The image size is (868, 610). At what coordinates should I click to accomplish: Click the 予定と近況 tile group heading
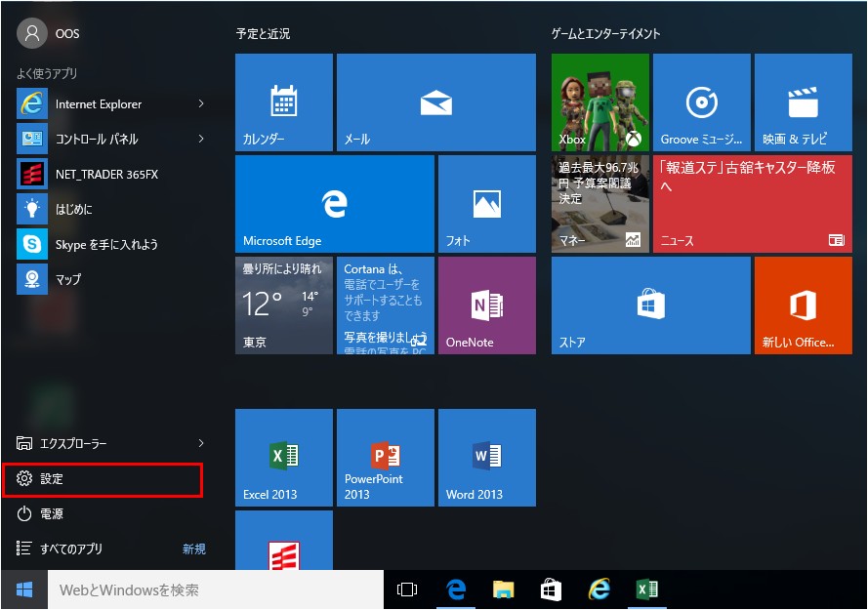tap(263, 34)
